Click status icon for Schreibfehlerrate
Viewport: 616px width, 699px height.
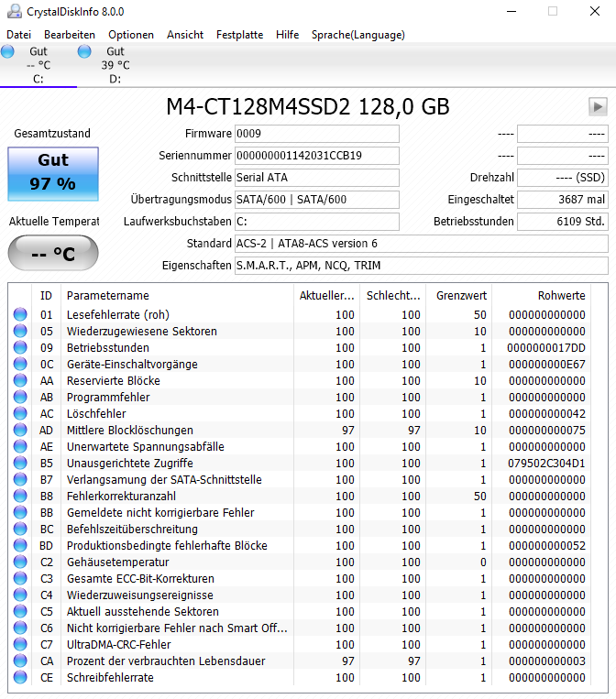(x=20, y=677)
